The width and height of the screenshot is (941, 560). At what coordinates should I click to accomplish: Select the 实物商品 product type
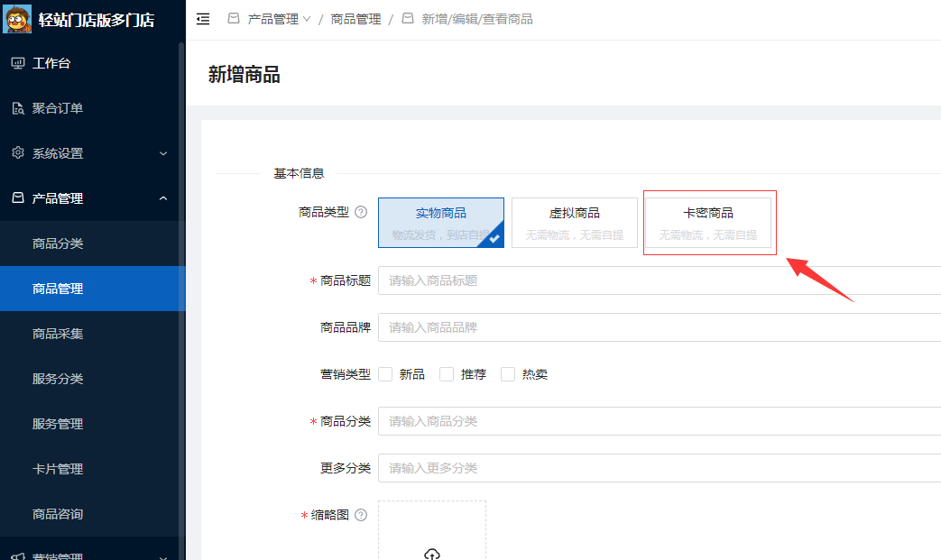(x=440, y=223)
